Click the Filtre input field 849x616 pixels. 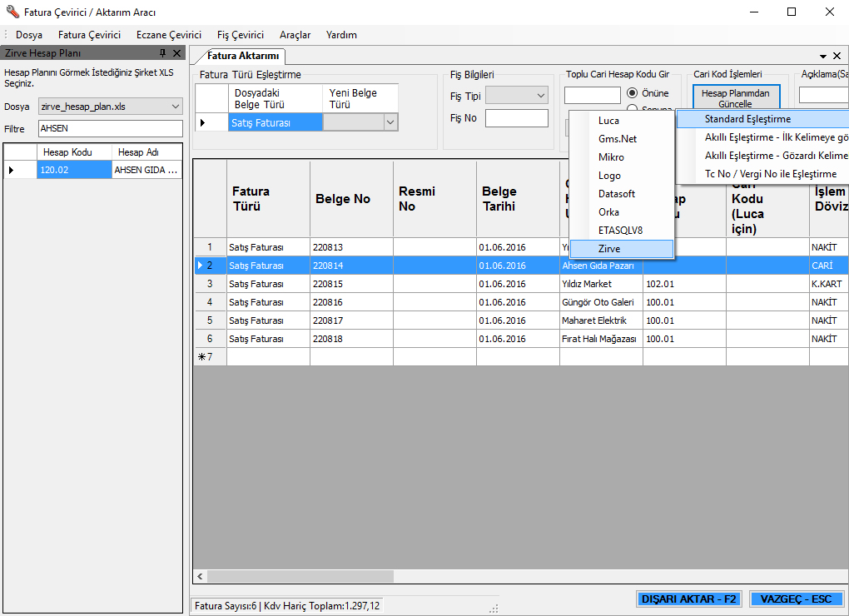(x=111, y=128)
